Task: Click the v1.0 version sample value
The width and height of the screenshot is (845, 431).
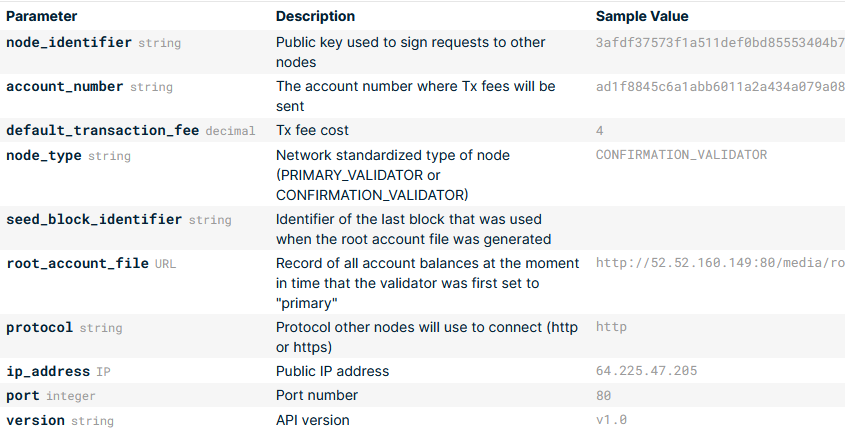Action: click(611, 421)
